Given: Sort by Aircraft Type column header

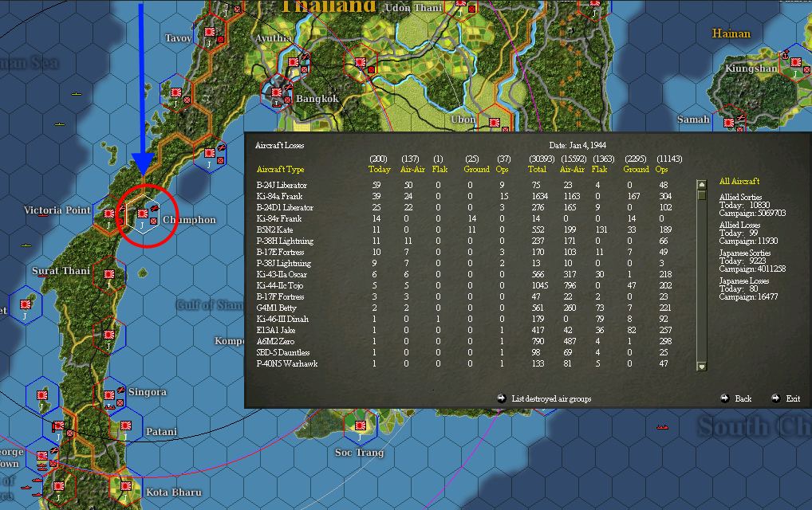Looking at the screenshot, I should 280,169.
